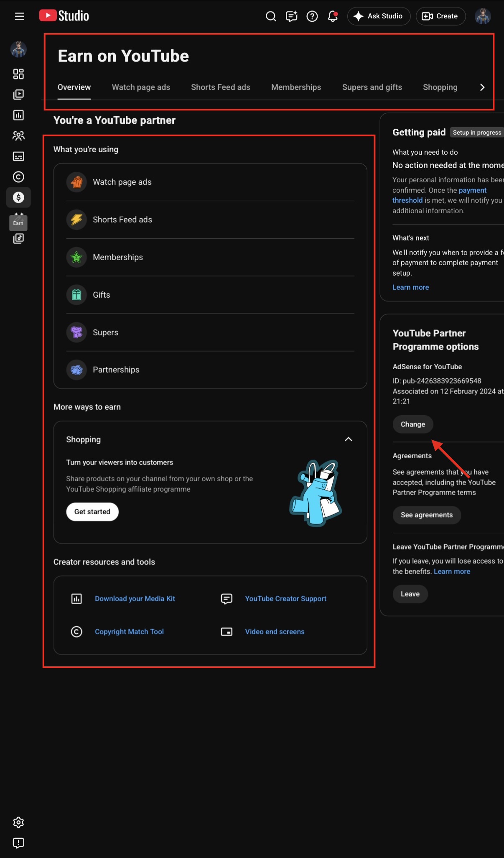Switch to the Supers and gifts tab
Image resolution: width=504 pixels, height=858 pixels.
pyautogui.click(x=372, y=87)
